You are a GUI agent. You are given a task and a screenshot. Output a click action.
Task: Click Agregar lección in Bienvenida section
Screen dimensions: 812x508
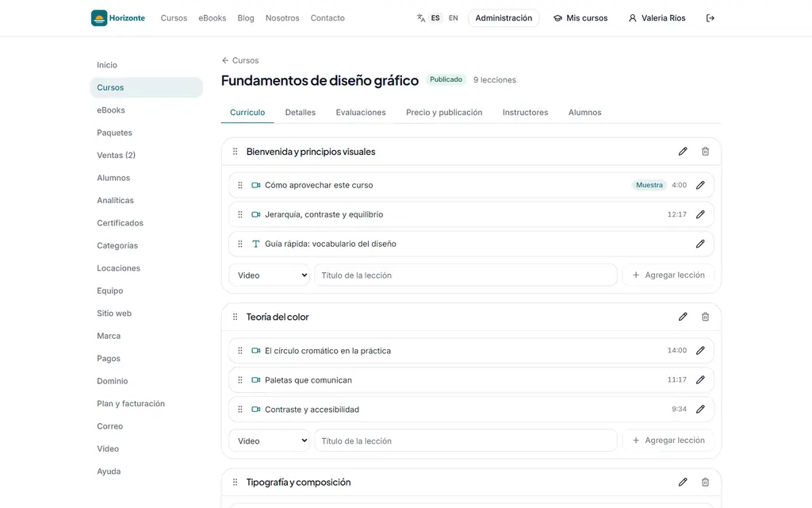pyautogui.click(x=668, y=275)
